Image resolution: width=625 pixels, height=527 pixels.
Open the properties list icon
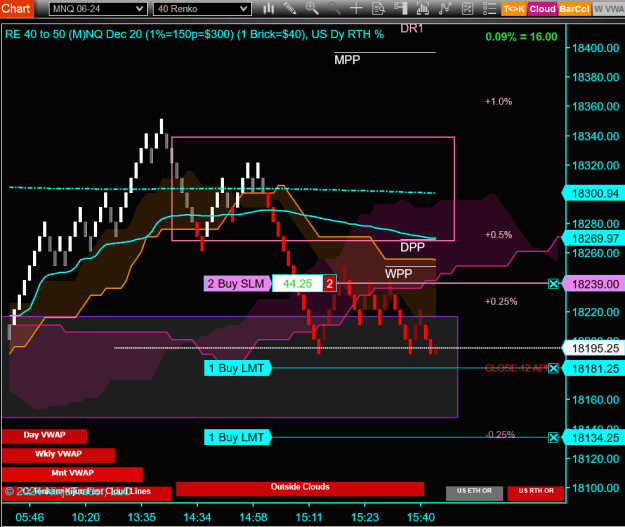tap(489, 8)
